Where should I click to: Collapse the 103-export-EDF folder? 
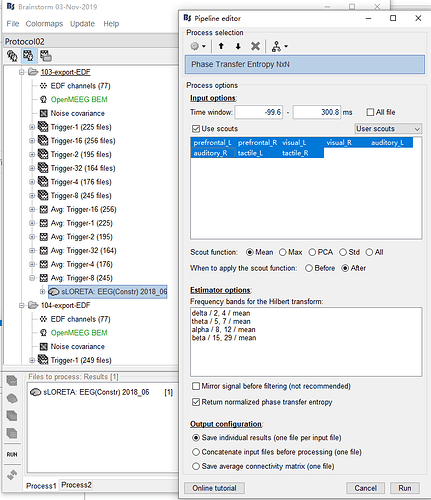pyautogui.click(x=22, y=72)
